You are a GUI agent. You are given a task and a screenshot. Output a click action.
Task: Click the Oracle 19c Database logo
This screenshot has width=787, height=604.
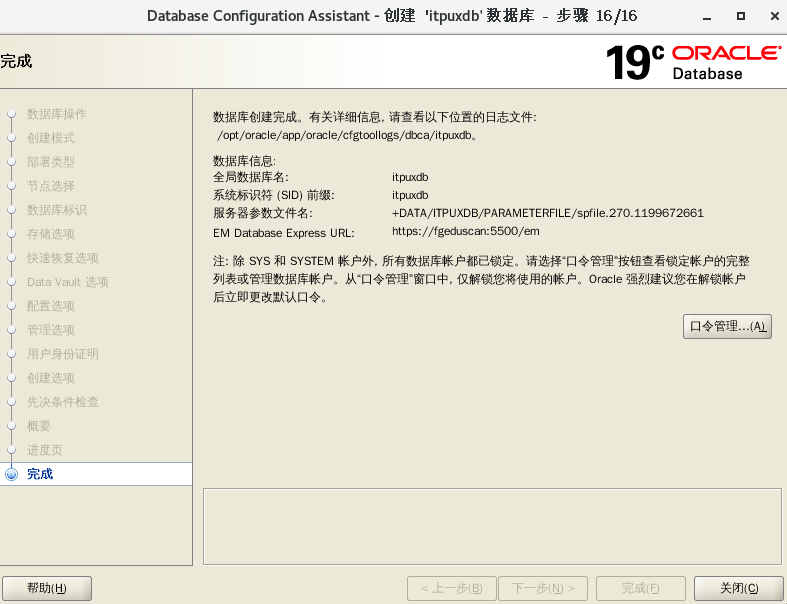693,63
